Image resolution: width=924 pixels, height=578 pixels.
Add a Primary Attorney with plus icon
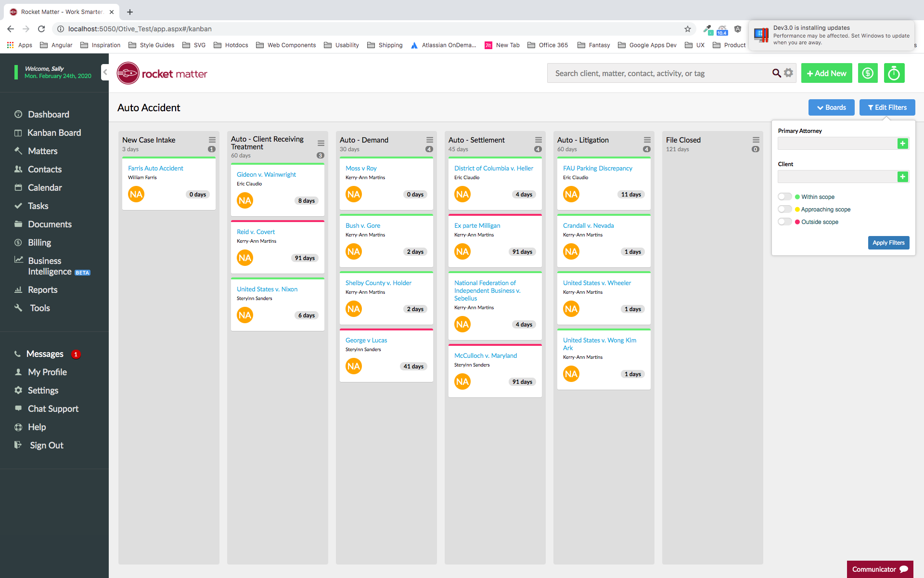(903, 144)
